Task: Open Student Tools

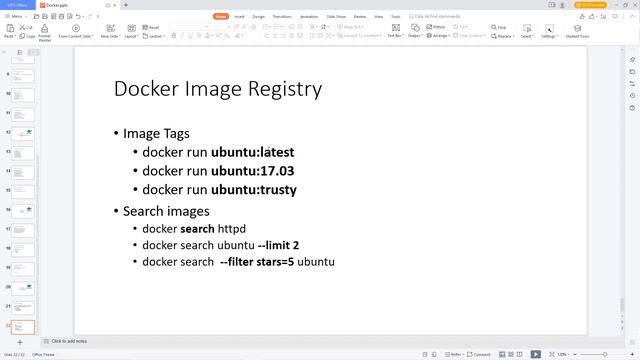Action: 577,31
